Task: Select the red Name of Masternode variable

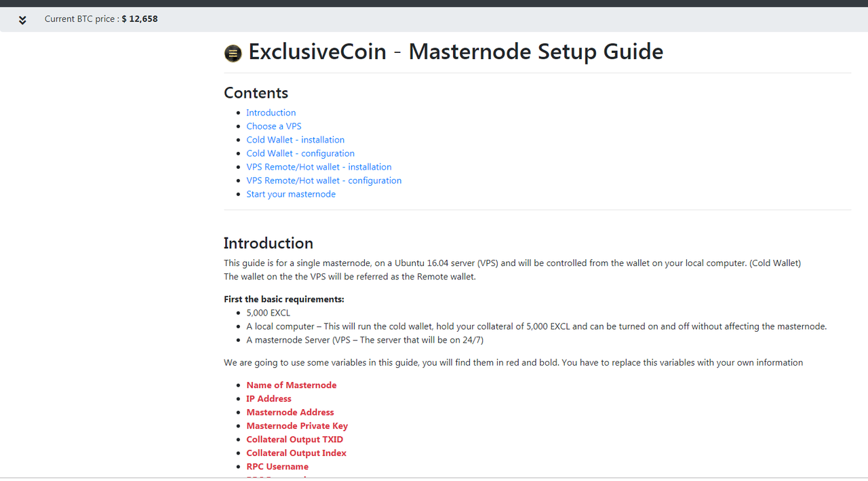Action: pyautogui.click(x=292, y=385)
